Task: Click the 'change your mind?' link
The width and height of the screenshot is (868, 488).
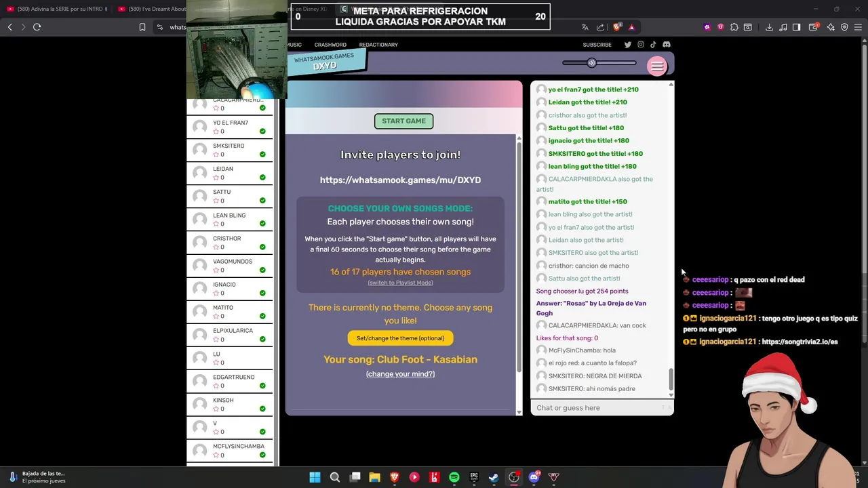Action: click(400, 374)
